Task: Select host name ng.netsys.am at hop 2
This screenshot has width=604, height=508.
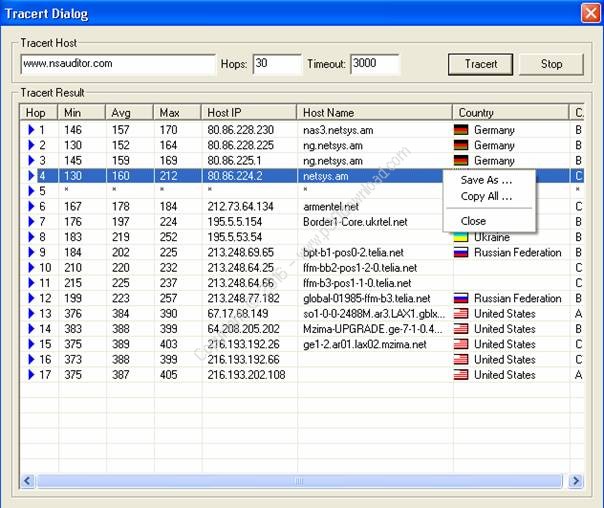Action: pyautogui.click(x=333, y=145)
